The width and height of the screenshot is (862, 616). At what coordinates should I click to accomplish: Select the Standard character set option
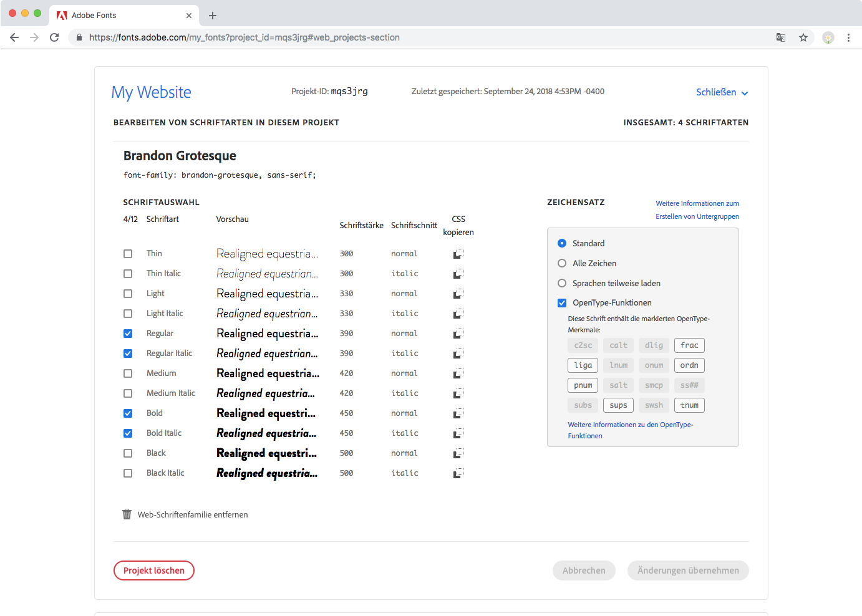(x=562, y=243)
